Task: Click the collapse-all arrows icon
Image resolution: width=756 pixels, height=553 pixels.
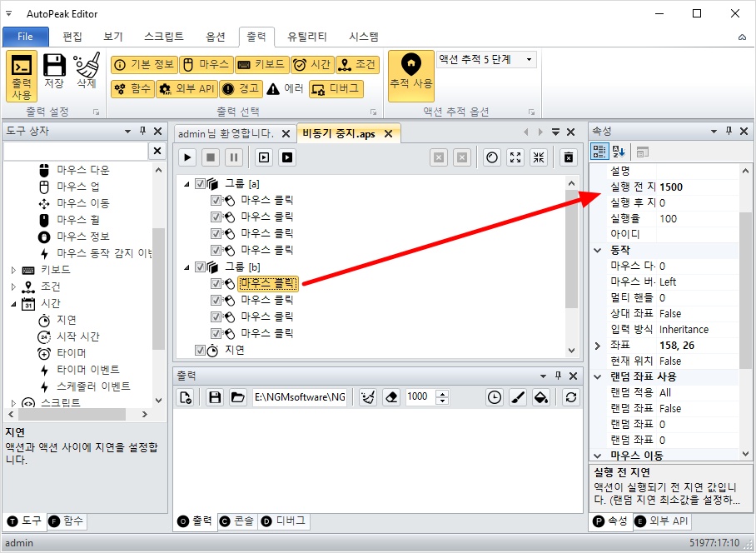Action: point(539,157)
